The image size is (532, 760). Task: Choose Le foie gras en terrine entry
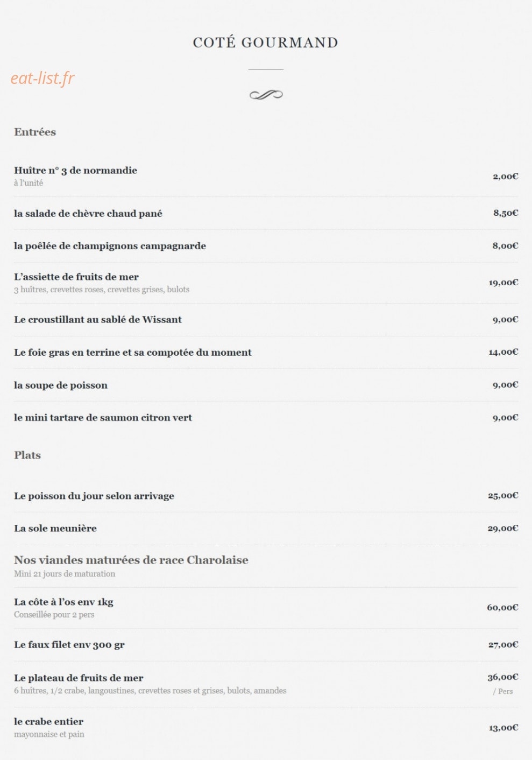133,353
